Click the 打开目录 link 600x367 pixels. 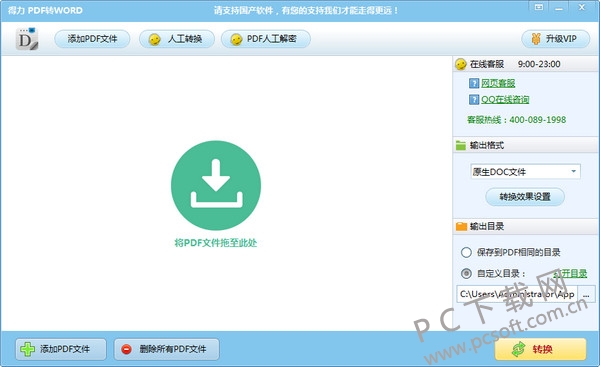(x=570, y=273)
